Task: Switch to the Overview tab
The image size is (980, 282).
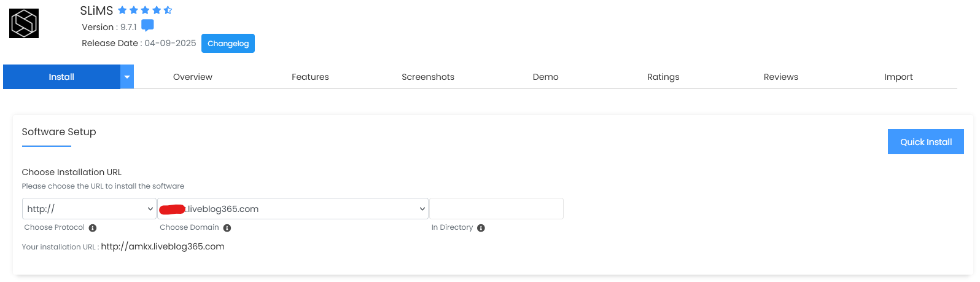Action: coord(193,77)
